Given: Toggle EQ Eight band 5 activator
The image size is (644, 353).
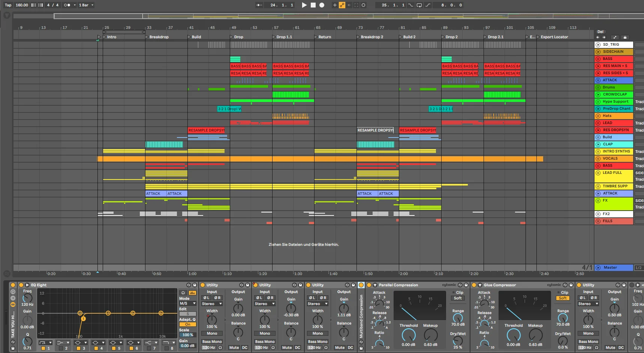Looking at the screenshot, I should (114, 348).
